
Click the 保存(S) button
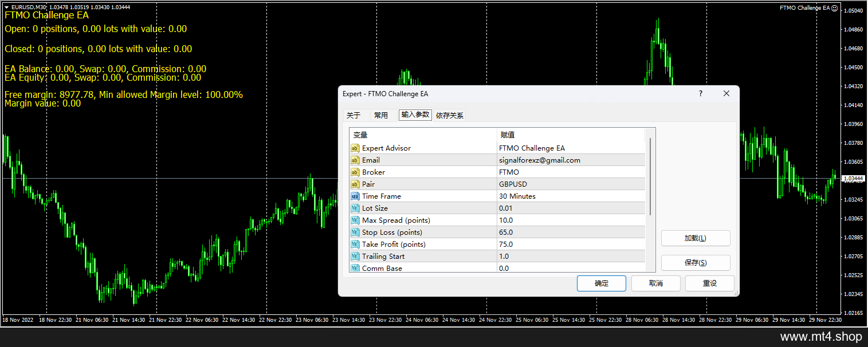pos(696,263)
